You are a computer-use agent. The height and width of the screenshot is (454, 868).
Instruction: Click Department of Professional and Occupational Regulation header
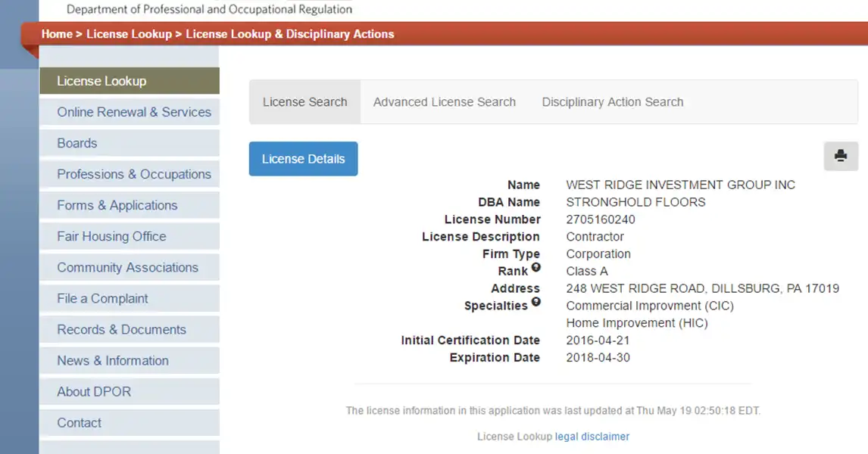209,9
